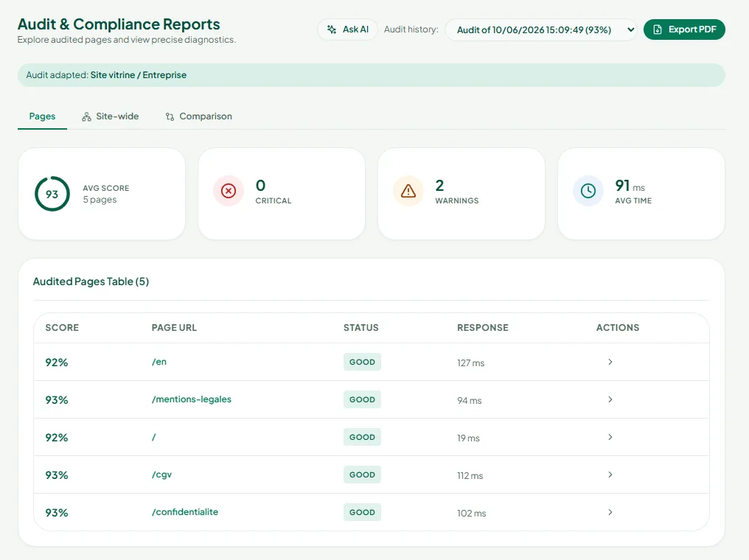The image size is (749, 560).
Task: Click the circular 93 average score gauge
Action: 52,194
